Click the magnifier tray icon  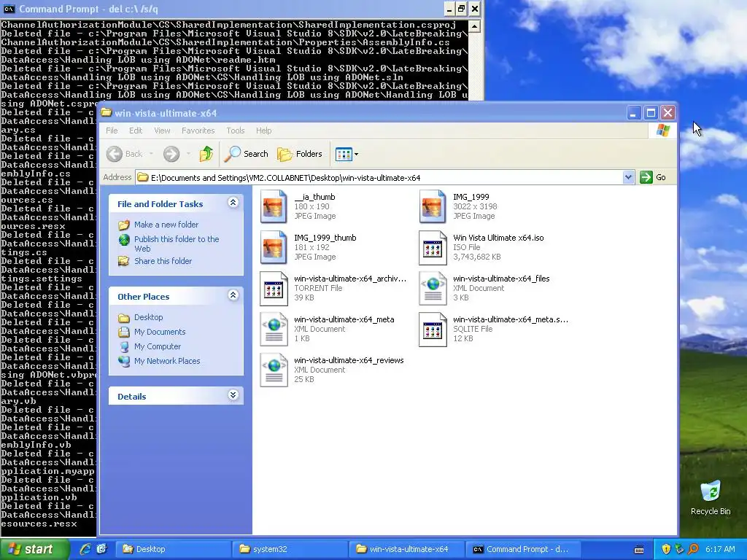tap(693, 549)
